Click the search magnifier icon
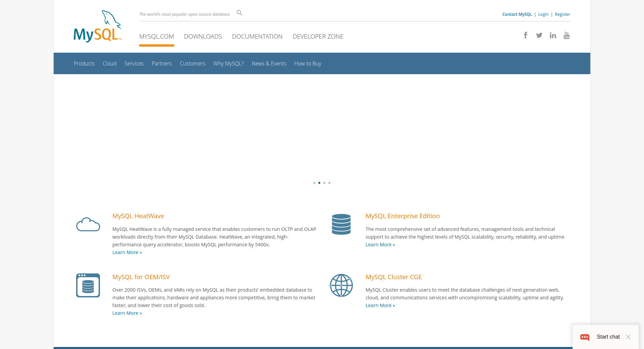Screen dimensions: 644x349 pyautogui.click(x=239, y=13)
